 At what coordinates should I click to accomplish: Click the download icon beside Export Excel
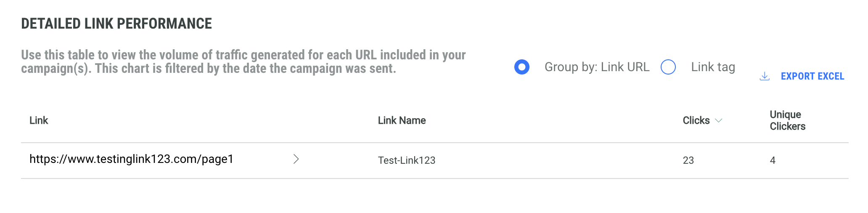[765, 76]
